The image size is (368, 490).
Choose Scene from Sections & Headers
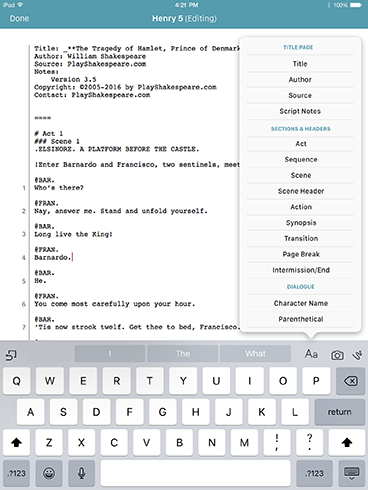(x=300, y=175)
